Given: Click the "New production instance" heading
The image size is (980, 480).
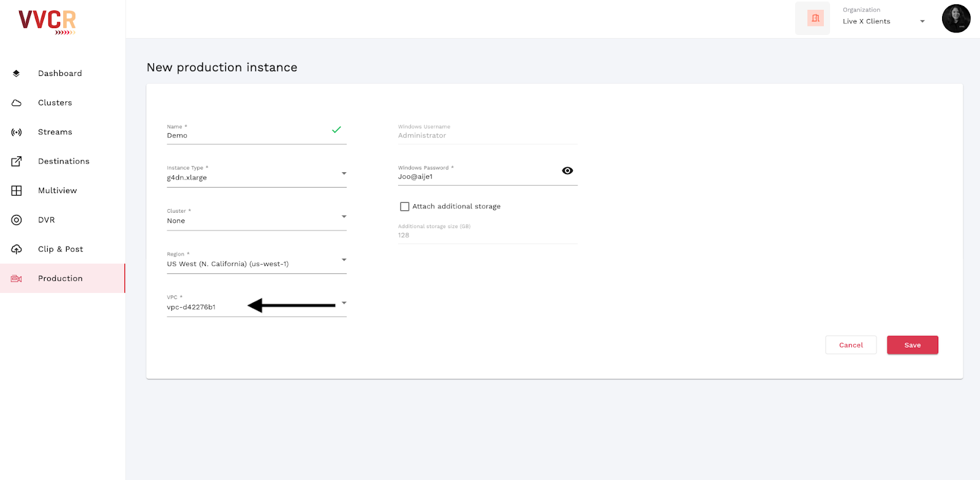Looking at the screenshot, I should (222, 67).
